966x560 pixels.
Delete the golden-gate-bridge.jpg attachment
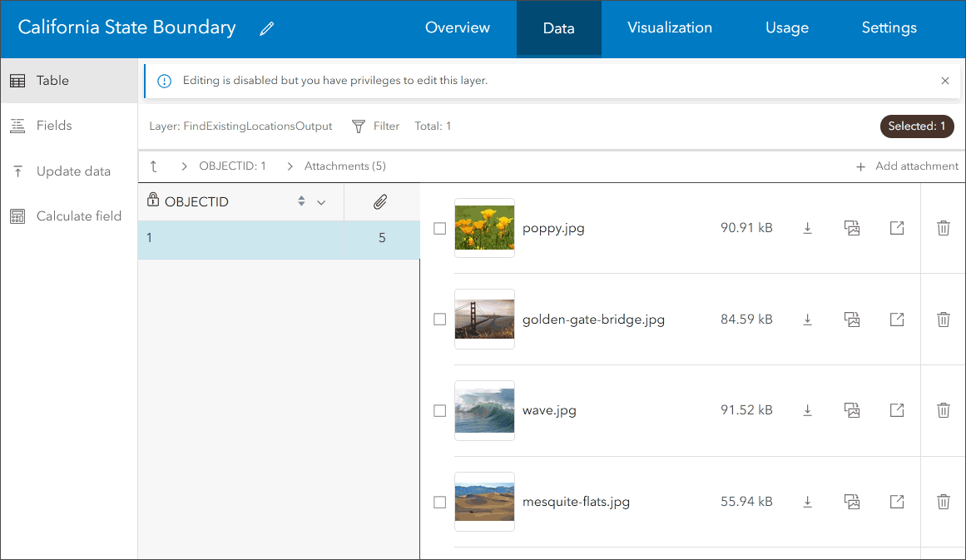(x=943, y=320)
